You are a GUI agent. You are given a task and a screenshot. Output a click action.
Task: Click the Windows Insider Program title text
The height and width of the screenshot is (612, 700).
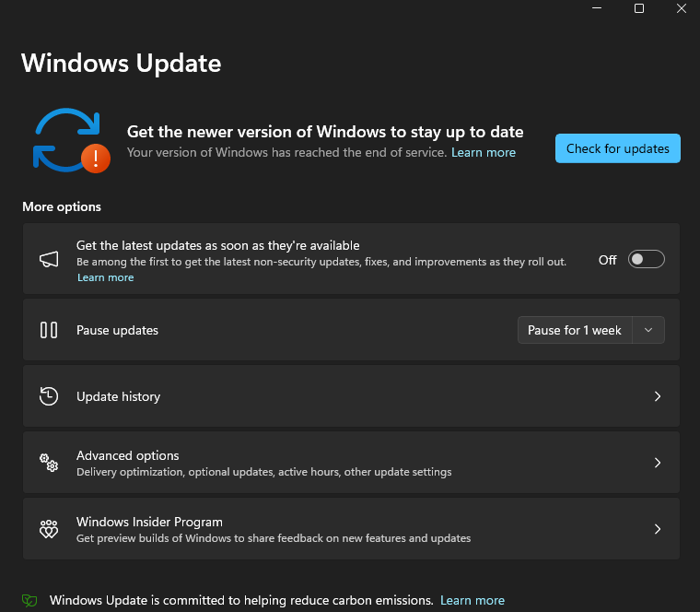point(149,522)
